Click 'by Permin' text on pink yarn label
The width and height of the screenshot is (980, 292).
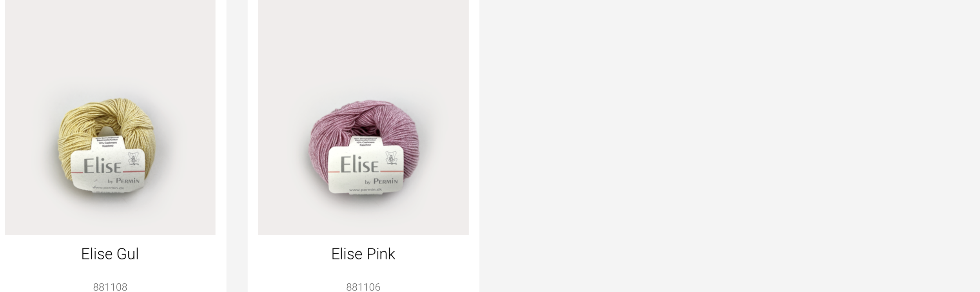[381, 181]
